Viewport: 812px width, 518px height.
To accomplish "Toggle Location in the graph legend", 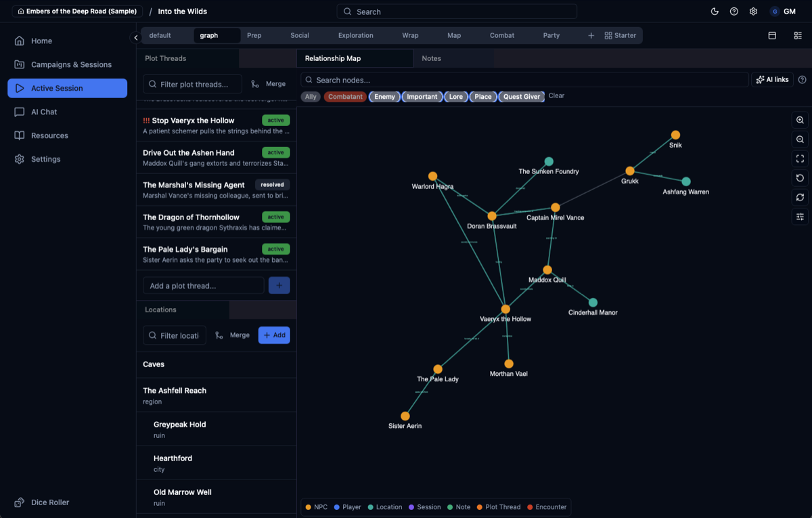I will pyautogui.click(x=385, y=506).
